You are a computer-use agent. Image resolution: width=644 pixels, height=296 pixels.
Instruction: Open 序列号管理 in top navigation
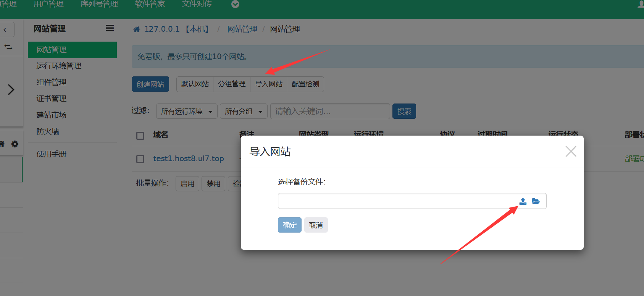(x=99, y=4)
